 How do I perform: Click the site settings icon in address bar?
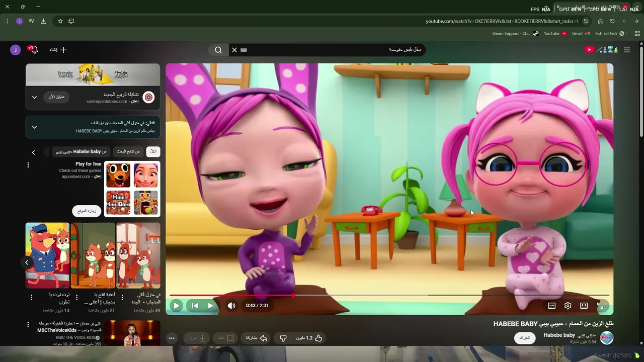click(586, 21)
